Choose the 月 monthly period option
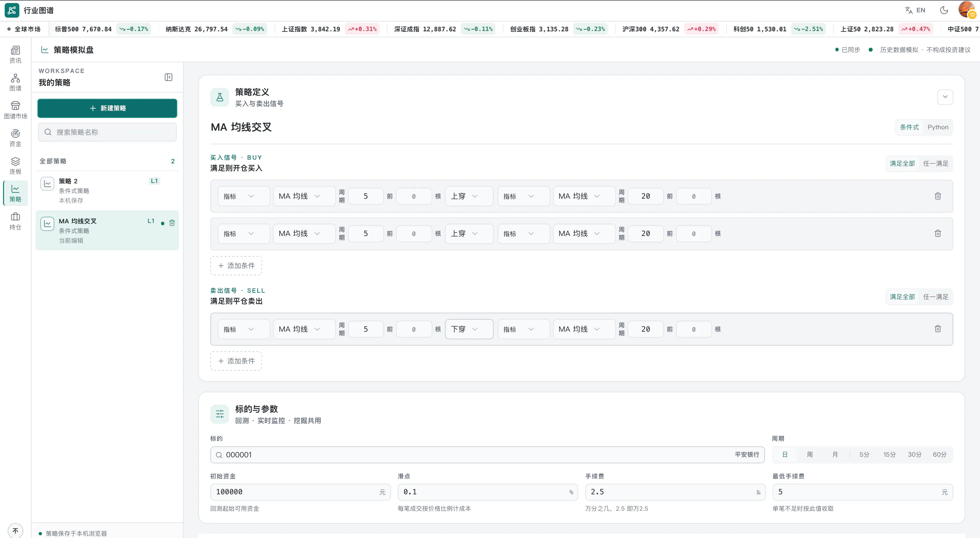This screenshot has width=980, height=538. pos(835,455)
